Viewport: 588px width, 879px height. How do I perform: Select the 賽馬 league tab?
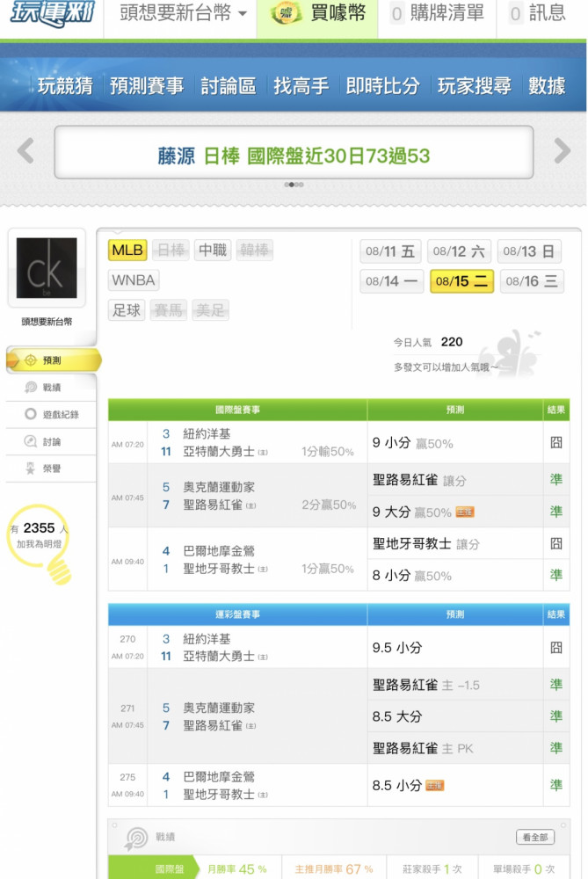168,310
